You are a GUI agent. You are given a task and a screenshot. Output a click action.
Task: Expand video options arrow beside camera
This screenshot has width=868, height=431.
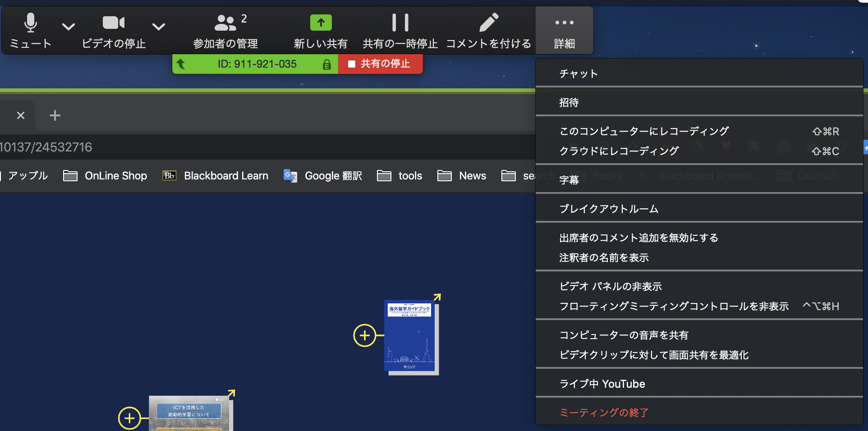(158, 27)
